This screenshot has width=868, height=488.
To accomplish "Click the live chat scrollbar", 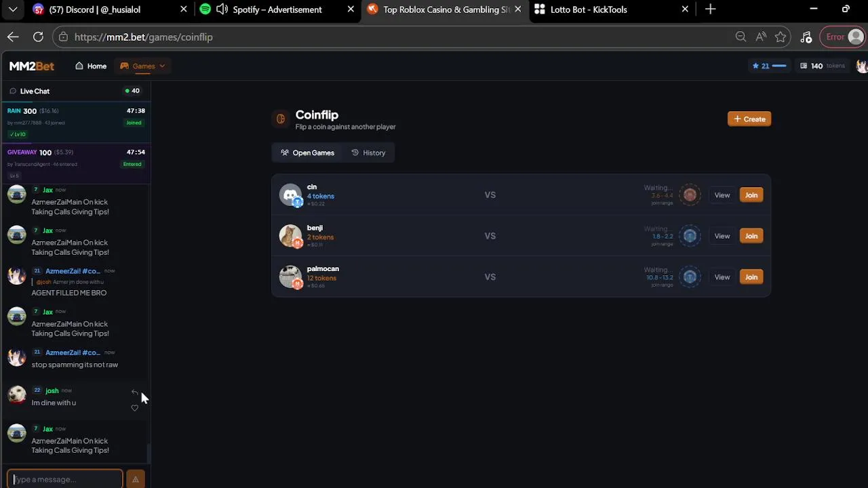I will (149, 453).
